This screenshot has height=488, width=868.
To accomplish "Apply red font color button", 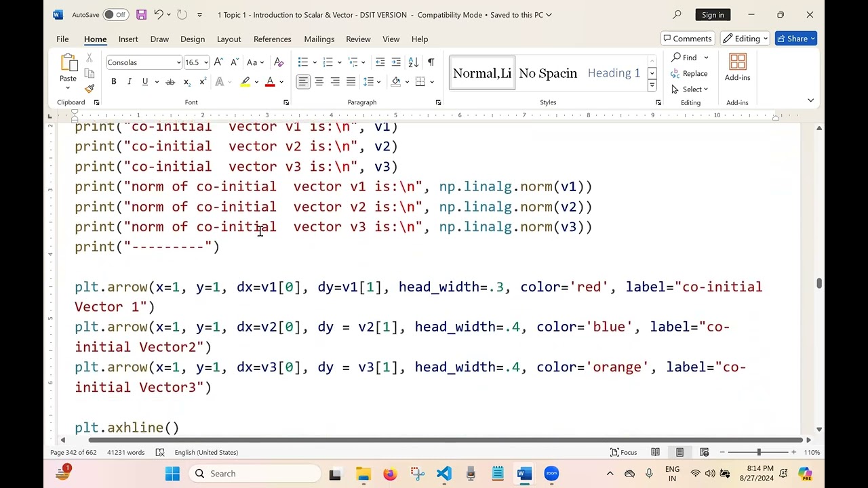I will pos(270,82).
